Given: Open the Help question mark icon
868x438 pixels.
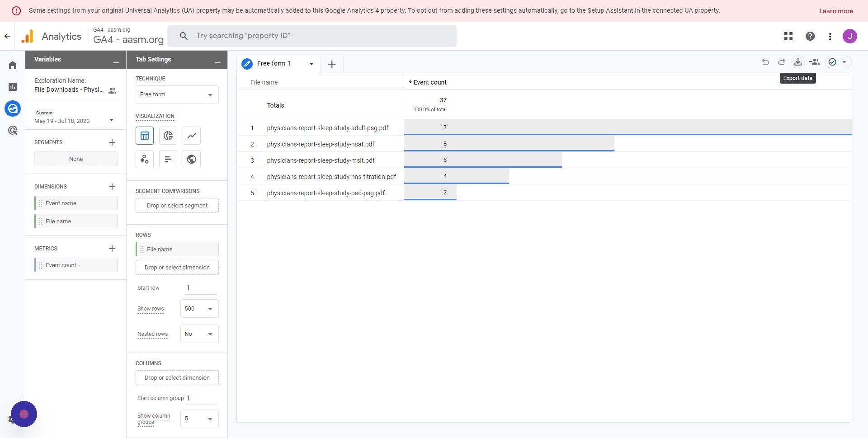Looking at the screenshot, I should [x=810, y=36].
